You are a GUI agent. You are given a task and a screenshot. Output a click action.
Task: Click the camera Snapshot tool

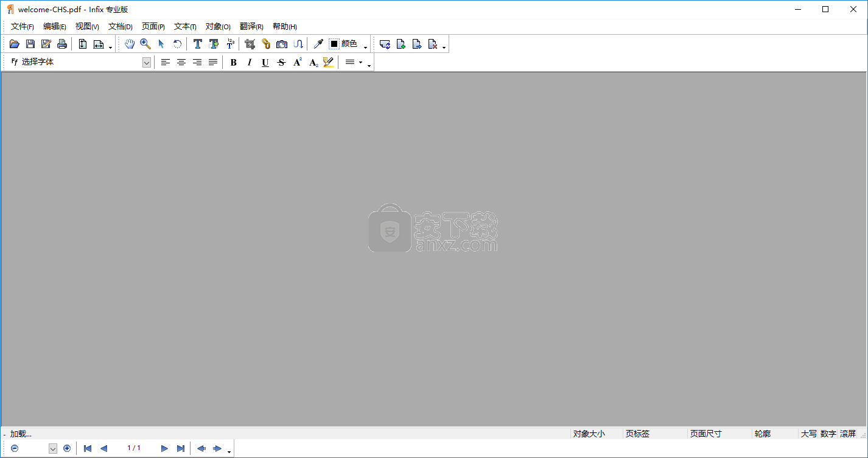(x=282, y=44)
